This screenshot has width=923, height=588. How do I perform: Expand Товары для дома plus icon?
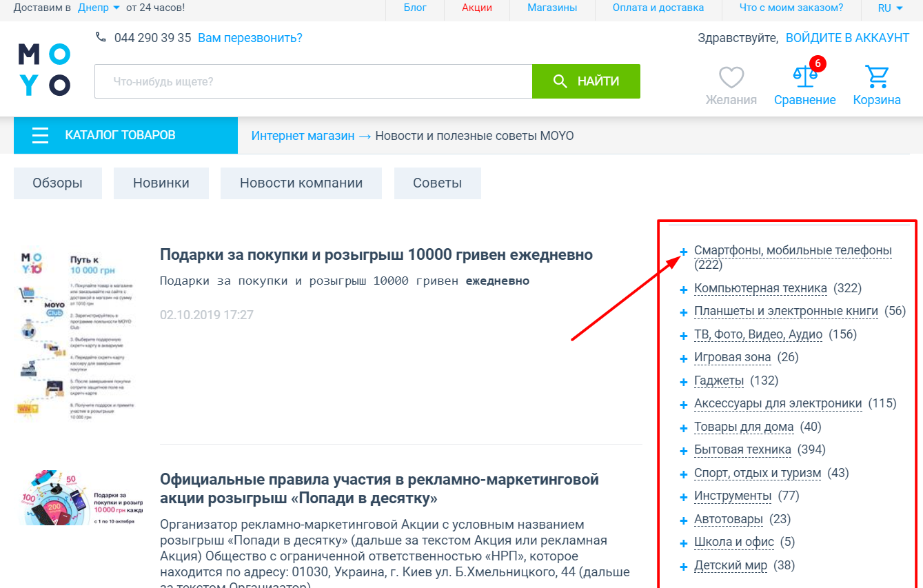(x=684, y=428)
